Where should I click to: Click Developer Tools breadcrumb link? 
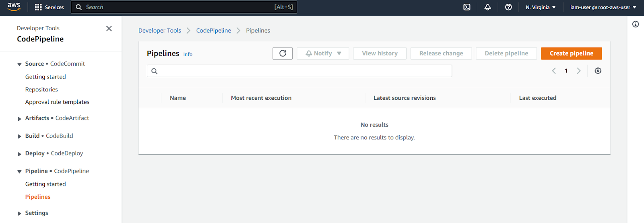pyautogui.click(x=160, y=31)
